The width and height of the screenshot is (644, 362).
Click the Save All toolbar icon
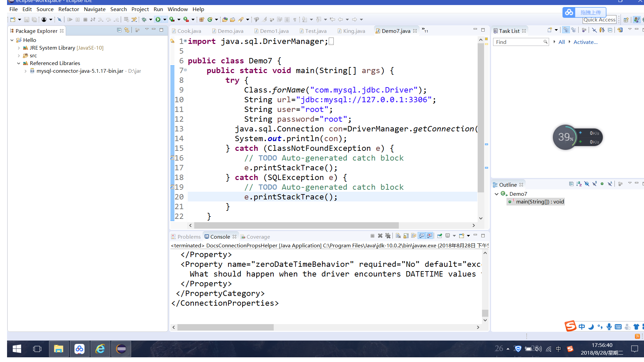34,19
